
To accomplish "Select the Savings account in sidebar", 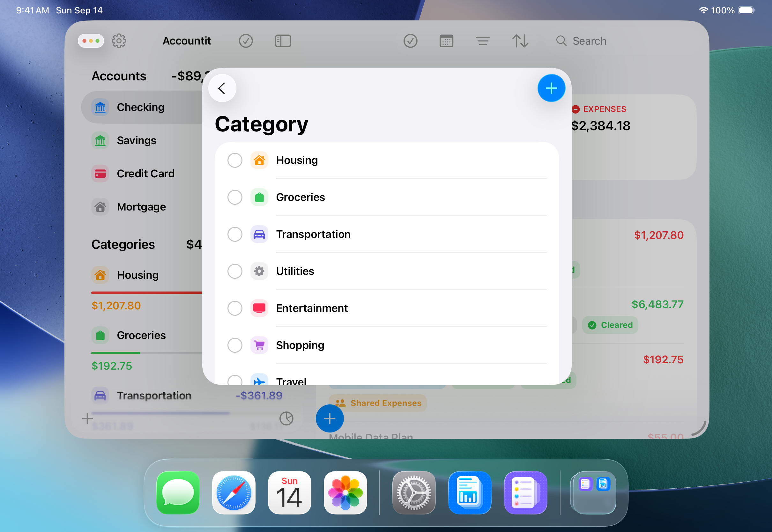I will point(136,140).
